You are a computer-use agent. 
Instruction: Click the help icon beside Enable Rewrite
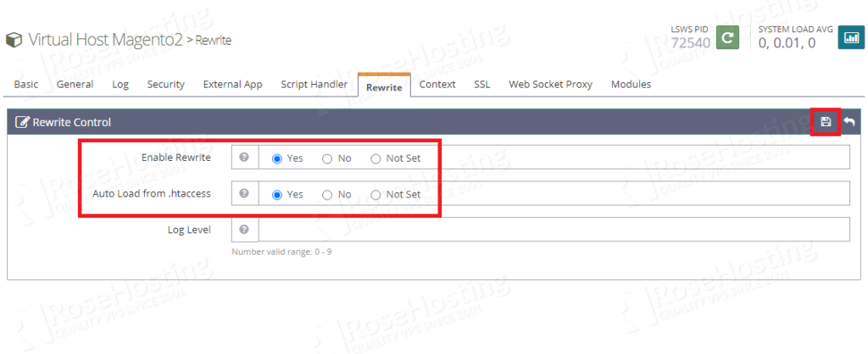point(244,158)
